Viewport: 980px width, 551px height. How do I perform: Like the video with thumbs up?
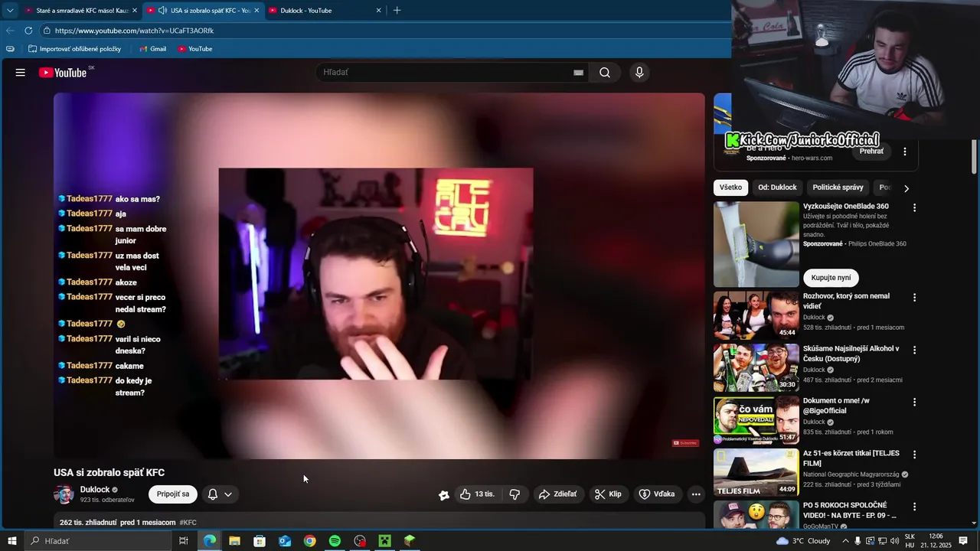click(477, 494)
